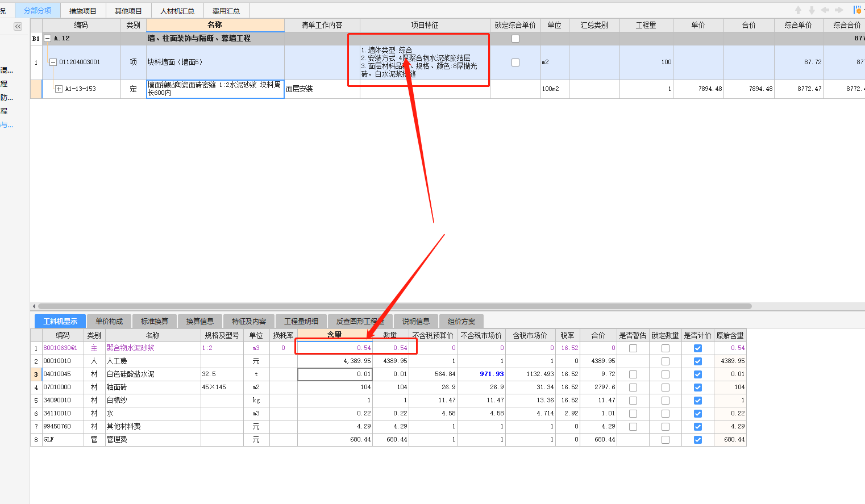This screenshot has width=865, height=504.
Task: Click the 块料墙面（墙面5）name cell
Action: coord(215,63)
